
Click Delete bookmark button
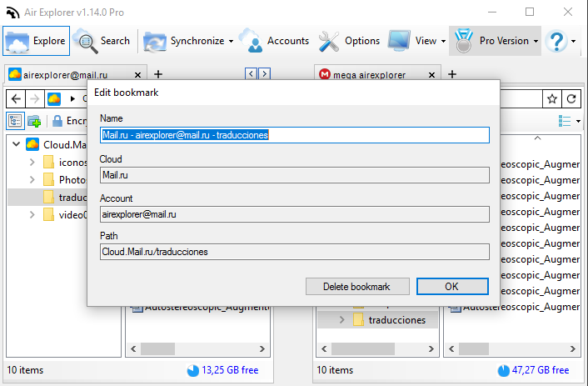[357, 287]
